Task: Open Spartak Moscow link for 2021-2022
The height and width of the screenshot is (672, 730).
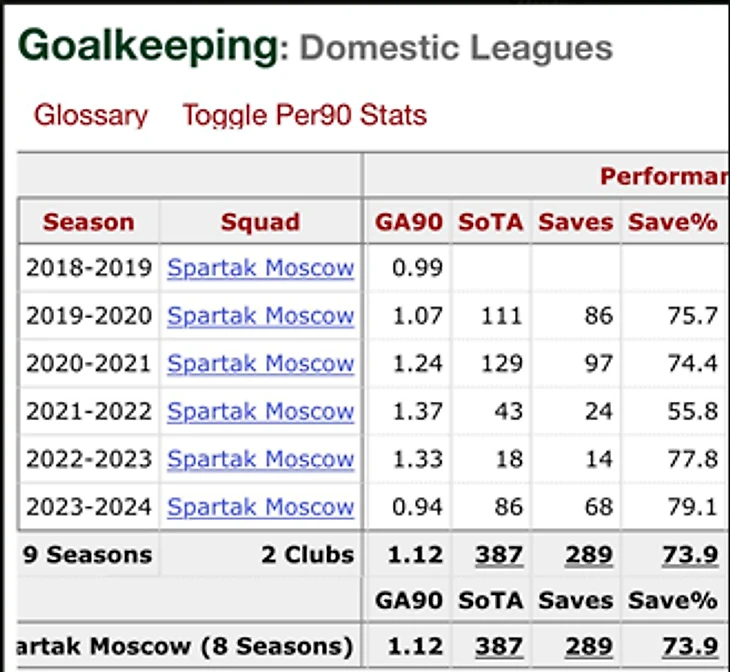Action: (x=260, y=411)
